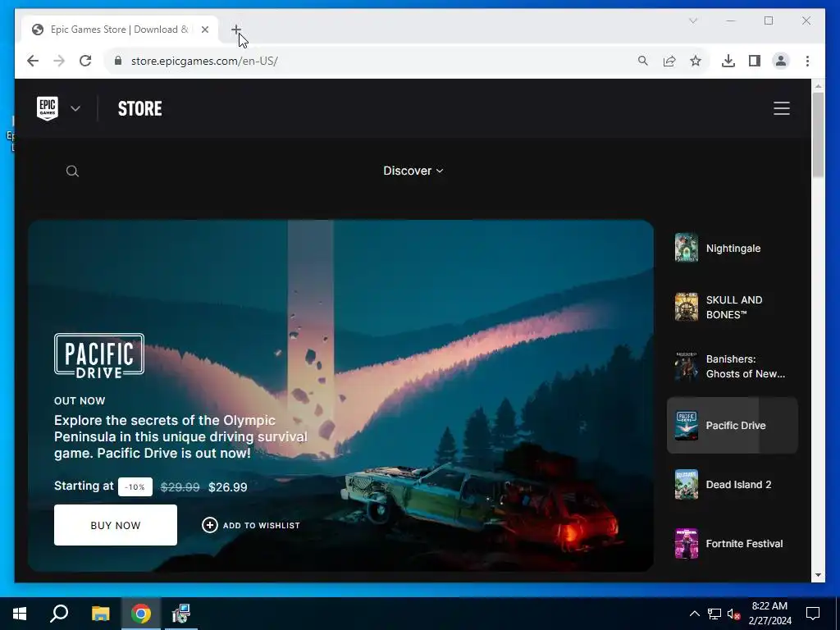Viewport: 840px width, 630px height.
Task: Click the browser forward arrow
Action: (x=59, y=61)
